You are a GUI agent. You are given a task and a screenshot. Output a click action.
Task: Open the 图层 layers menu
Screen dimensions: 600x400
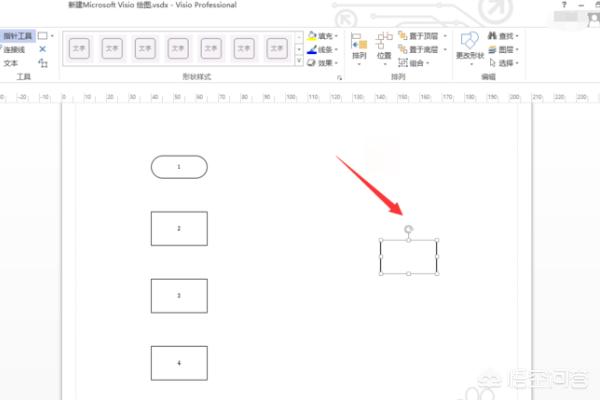pos(503,50)
